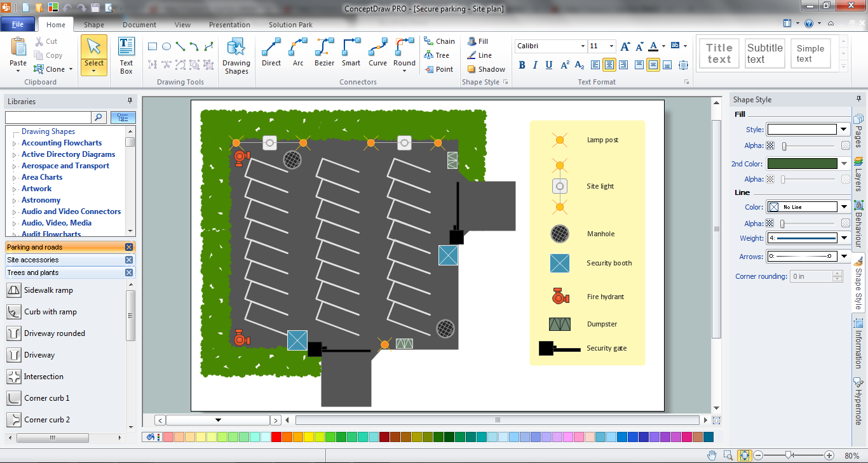Image resolution: width=868 pixels, height=463 pixels.
Task: Click the pan hand tool in status bar
Action: tap(712, 455)
